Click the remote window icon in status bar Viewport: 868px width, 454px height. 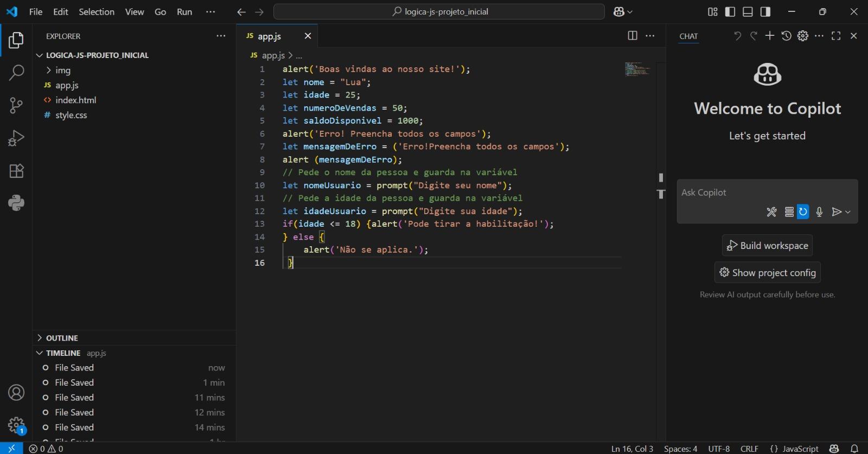[11, 449]
